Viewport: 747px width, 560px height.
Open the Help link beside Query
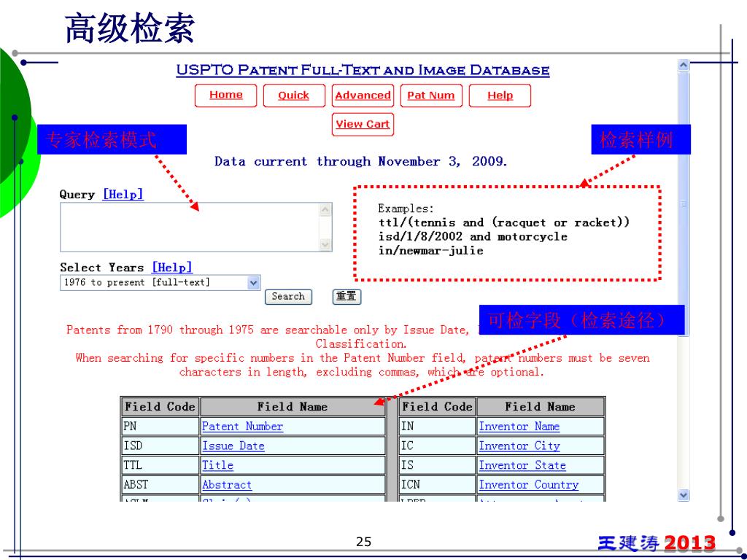click(x=123, y=194)
